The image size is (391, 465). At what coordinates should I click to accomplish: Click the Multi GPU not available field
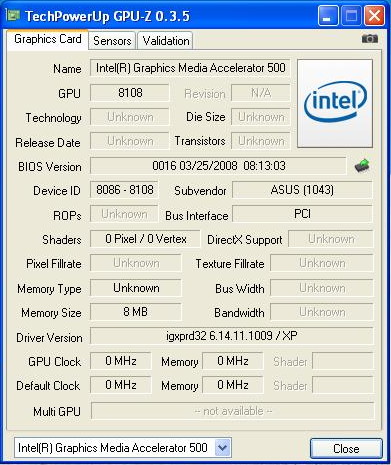pyautogui.click(x=233, y=411)
